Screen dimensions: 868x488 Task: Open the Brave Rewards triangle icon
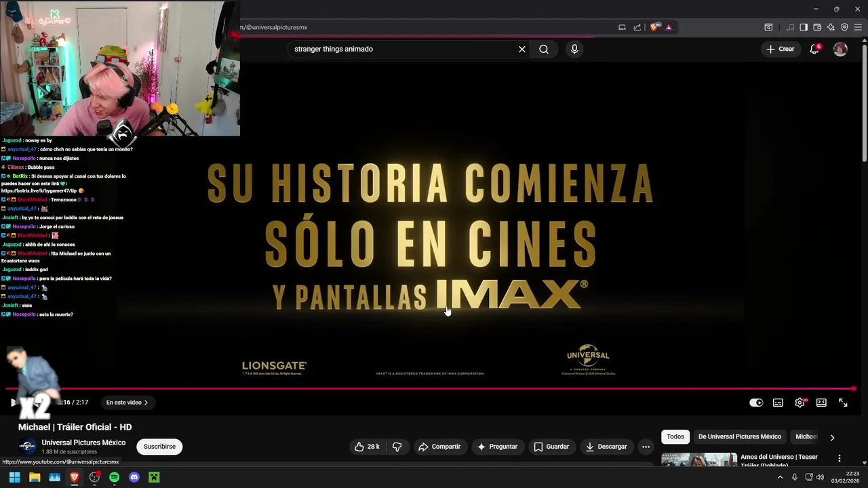pos(669,27)
